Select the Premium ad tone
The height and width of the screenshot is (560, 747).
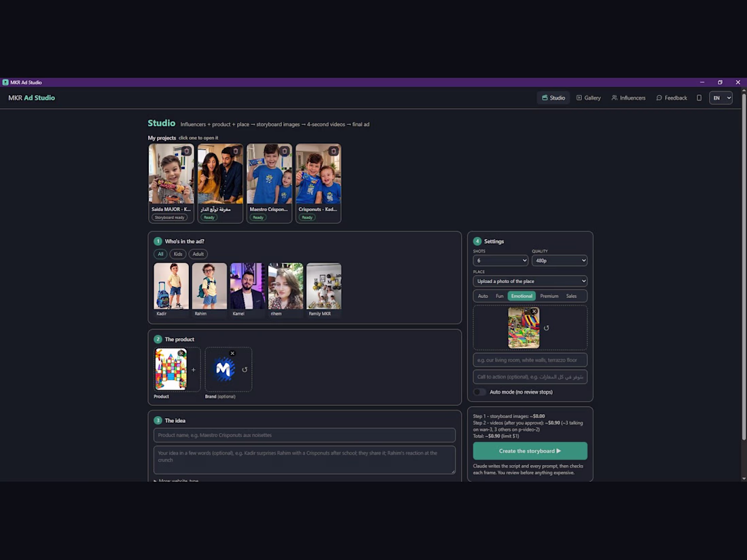coord(549,296)
